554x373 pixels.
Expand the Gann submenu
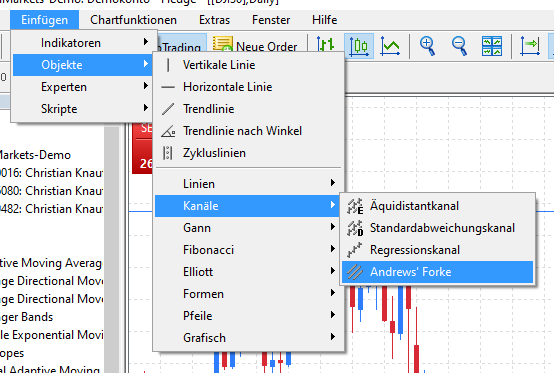coord(248,228)
